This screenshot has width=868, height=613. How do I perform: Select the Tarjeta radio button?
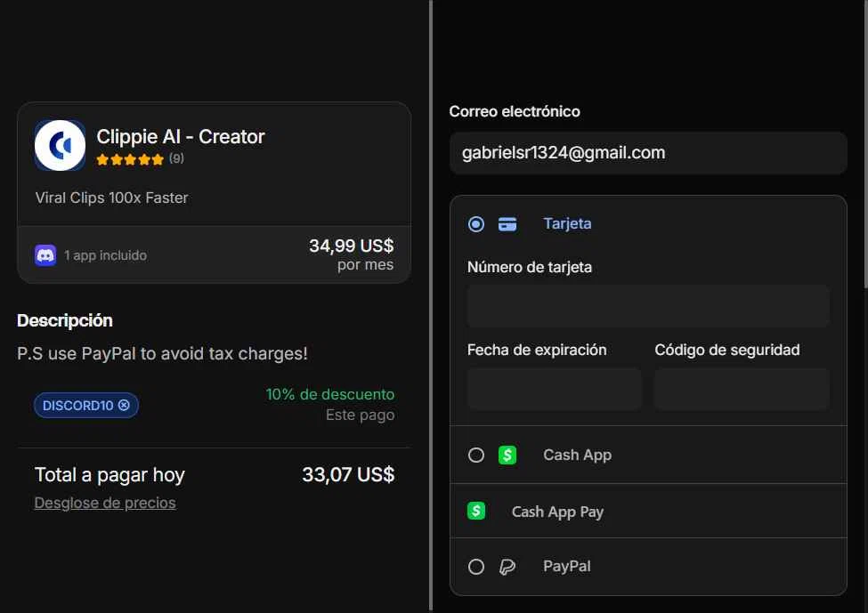coord(476,224)
